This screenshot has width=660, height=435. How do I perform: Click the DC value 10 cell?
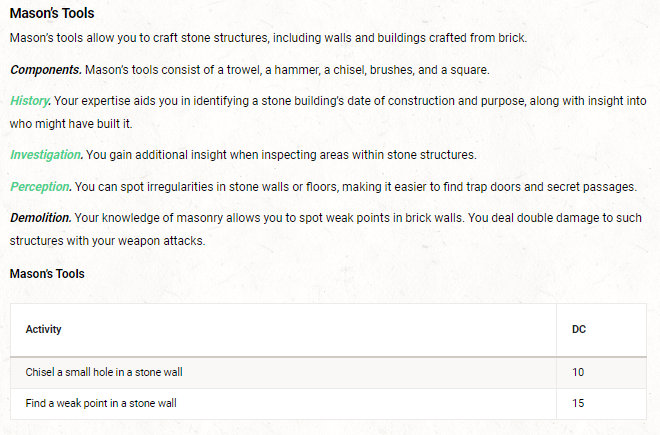(578, 373)
